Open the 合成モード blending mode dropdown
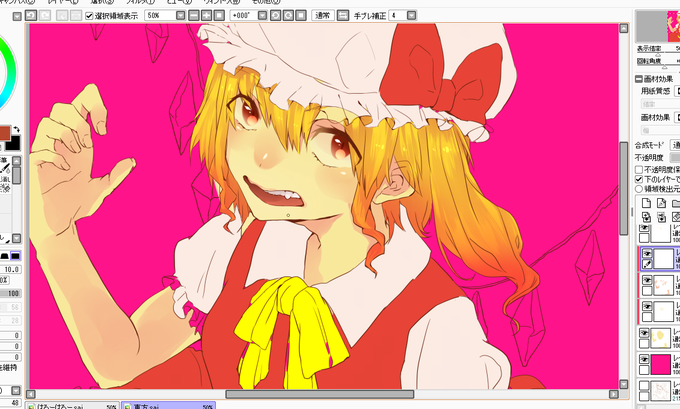Screen dimensions: 680x409 click(x=676, y=145)
